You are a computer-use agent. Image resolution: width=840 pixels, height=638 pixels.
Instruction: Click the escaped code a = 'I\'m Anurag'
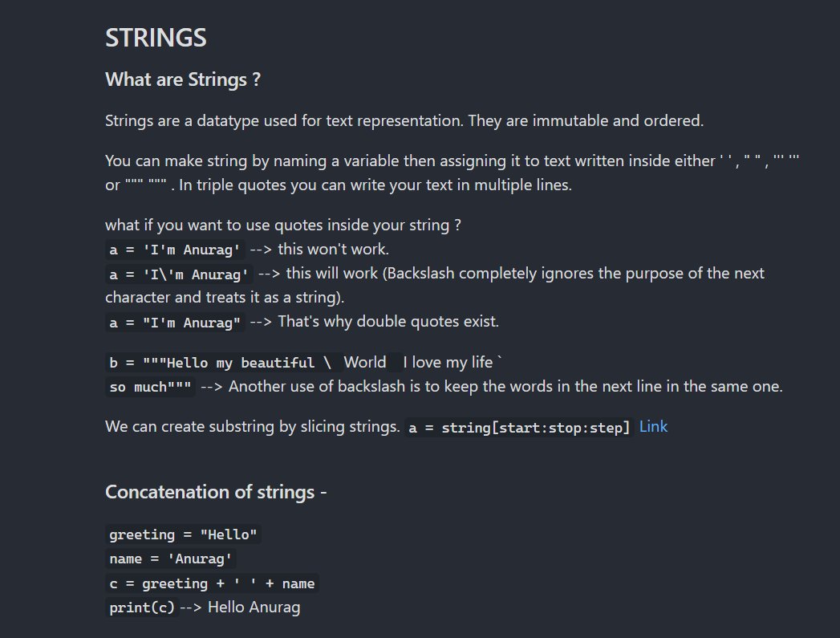(x=179, y=274)
